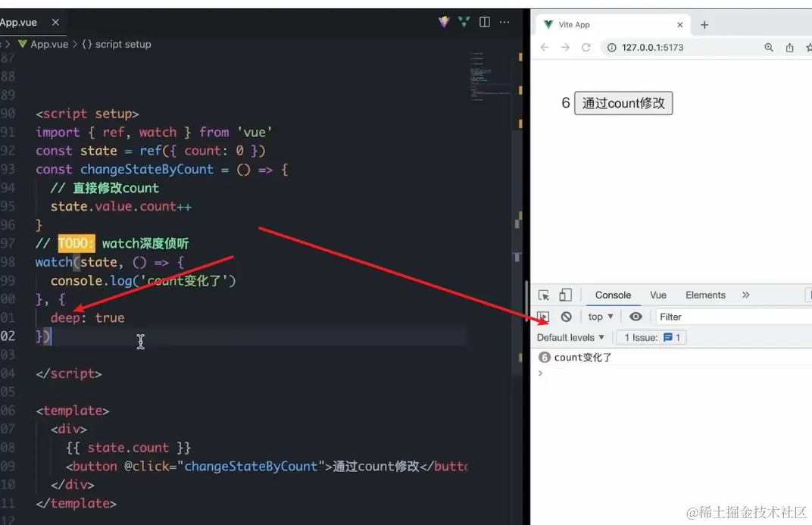Close the Vite App browser tab

(x=680, y=24)
